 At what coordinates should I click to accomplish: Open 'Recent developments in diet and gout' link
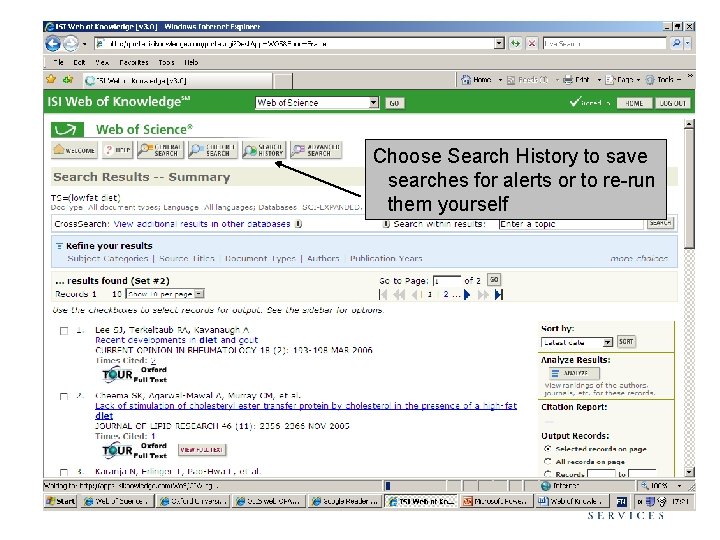point(176,340)
